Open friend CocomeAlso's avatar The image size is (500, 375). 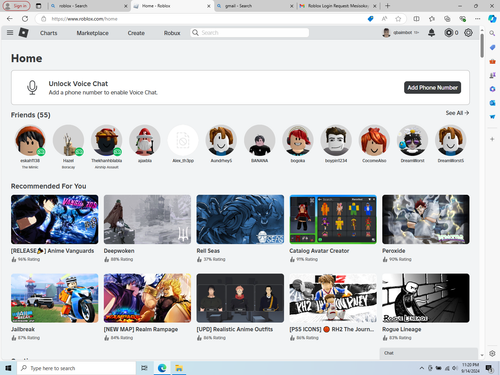374,140
